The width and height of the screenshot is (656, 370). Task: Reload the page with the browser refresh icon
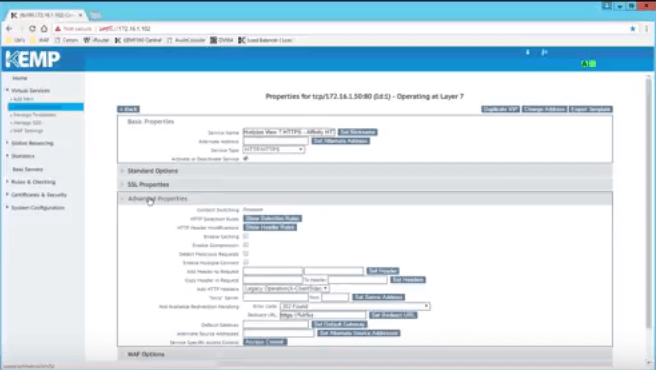pos(32,28)
